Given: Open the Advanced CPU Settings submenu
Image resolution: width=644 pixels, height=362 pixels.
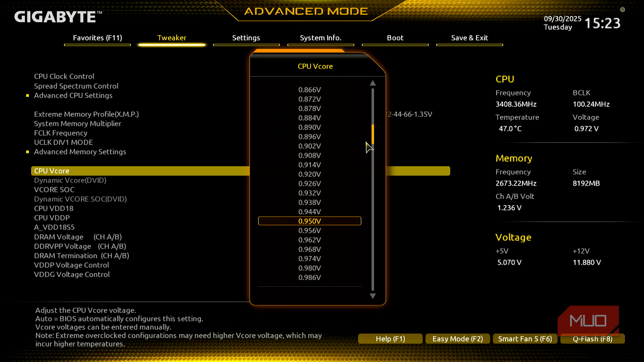Looking at the screenshot, I should coord(73,96).
